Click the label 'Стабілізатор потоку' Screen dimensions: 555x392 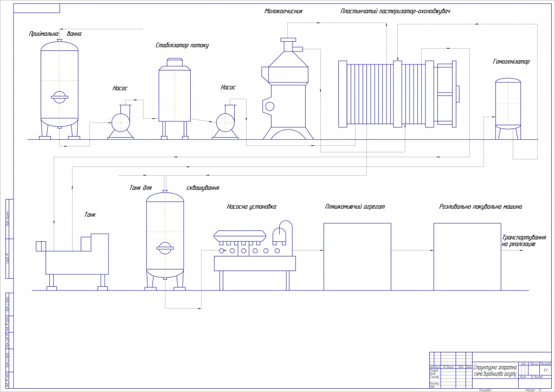coord(182,46)
